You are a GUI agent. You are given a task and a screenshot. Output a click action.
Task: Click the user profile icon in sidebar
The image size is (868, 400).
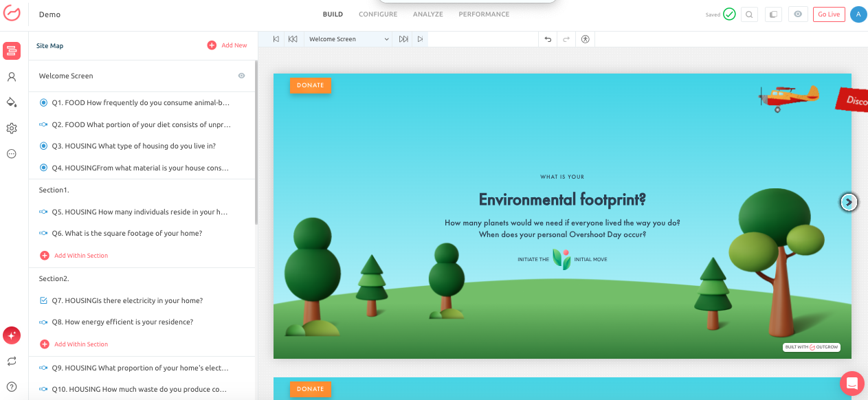pyautogui.click(x=11, y=77)
